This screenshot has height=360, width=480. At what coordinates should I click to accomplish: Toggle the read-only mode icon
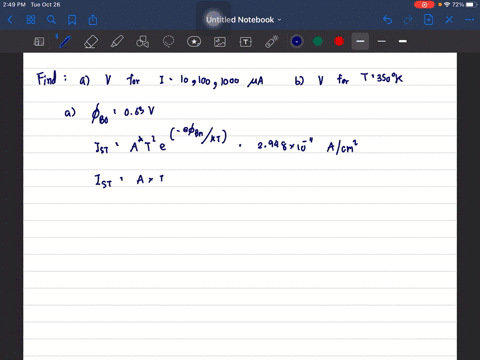pyautogui.click(x=39, y=42)
